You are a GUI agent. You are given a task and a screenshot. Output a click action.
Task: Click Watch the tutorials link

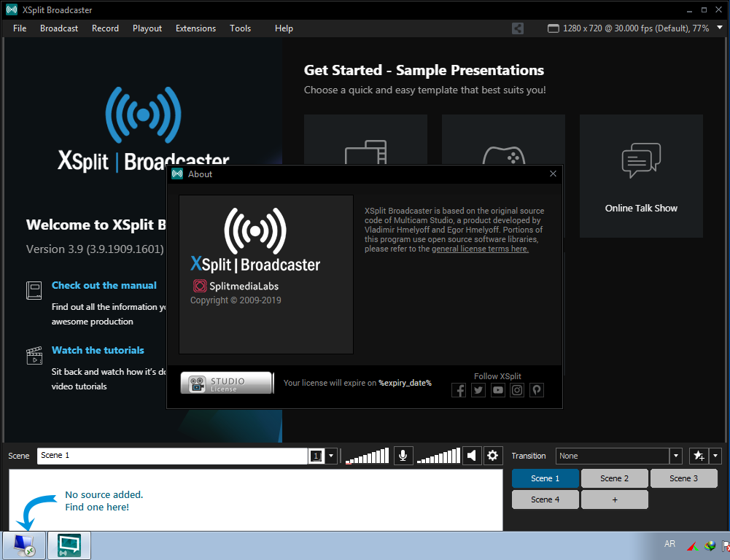tap(98, 350)
